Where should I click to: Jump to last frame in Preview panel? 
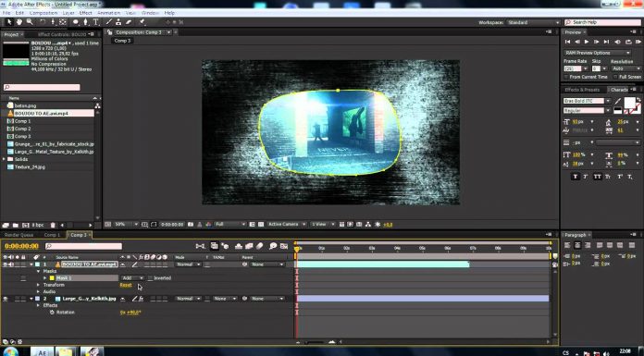click(x=606, y=42)
